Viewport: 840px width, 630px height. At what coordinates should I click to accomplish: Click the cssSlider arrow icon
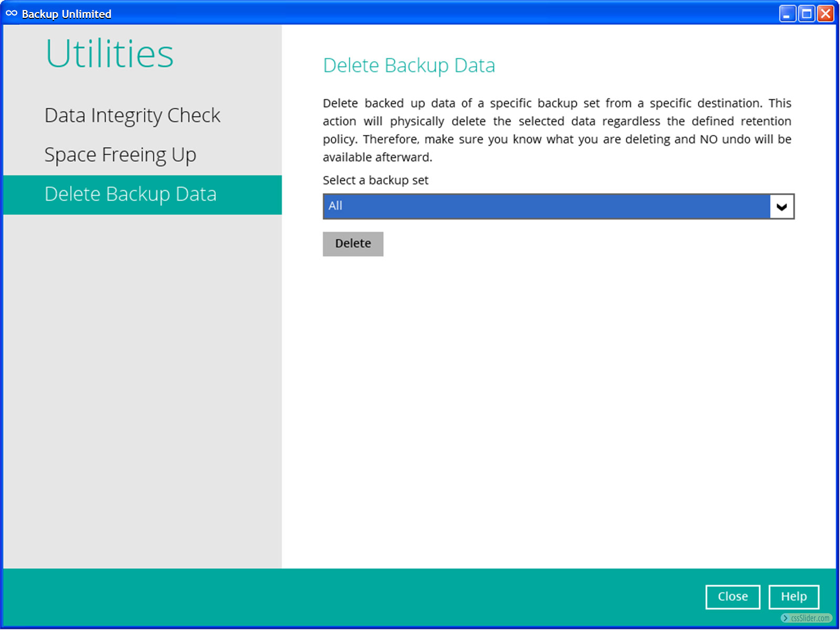[x=785, y=618]
